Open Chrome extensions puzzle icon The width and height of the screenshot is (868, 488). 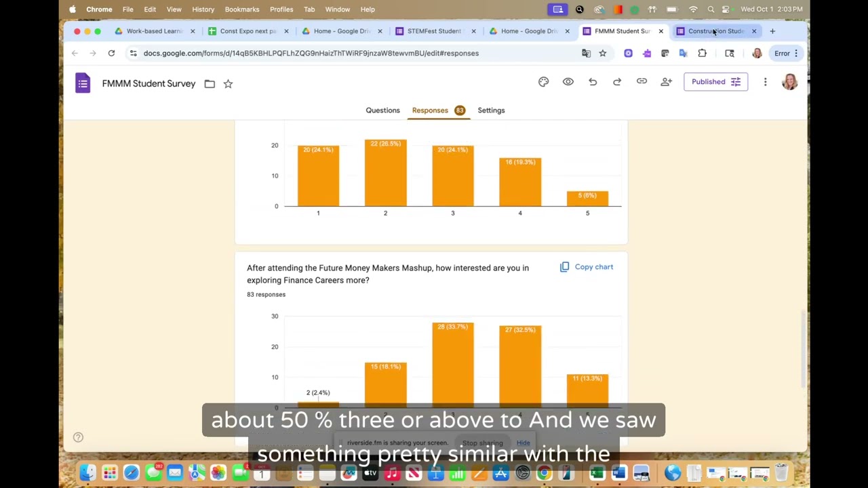tap(702, 54)
